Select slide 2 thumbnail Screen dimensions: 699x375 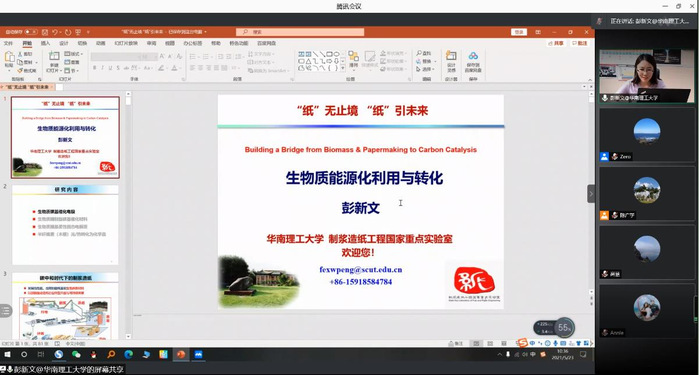pyautogui.click(x=65, y=224)
